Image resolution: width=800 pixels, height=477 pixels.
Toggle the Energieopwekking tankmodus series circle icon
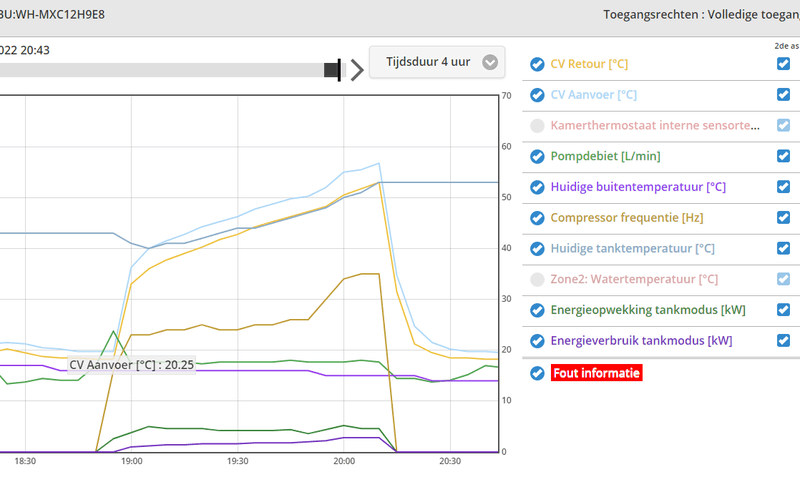coord(537,310)
